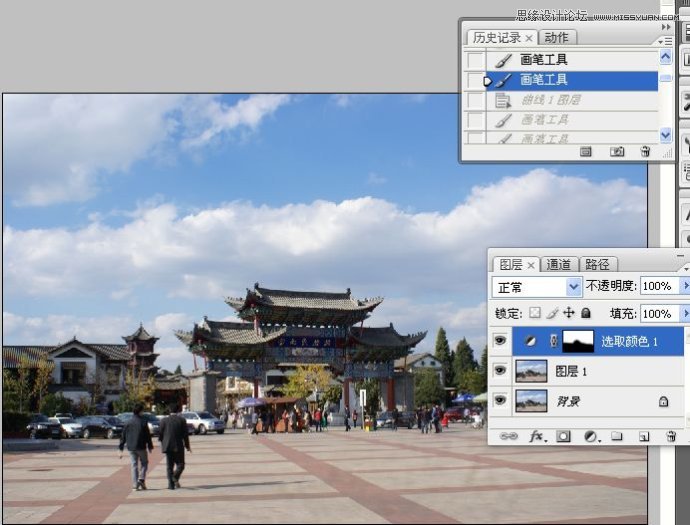This screenshot has width=690, height=525.
Task: Click the History panel scroll down arrow
Action: pos(665,135)
